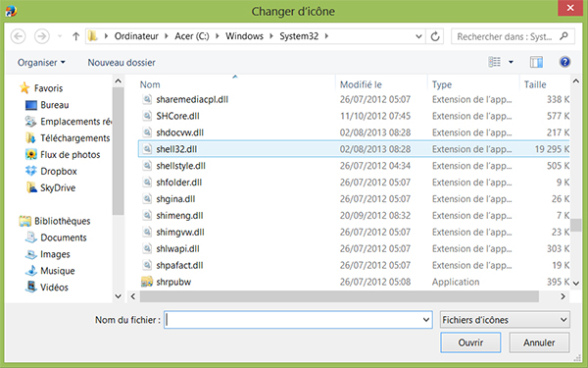Change the view layout icon
Image resolution: width=588 pixels, height=368 pixels.
(x=494, y=62)
